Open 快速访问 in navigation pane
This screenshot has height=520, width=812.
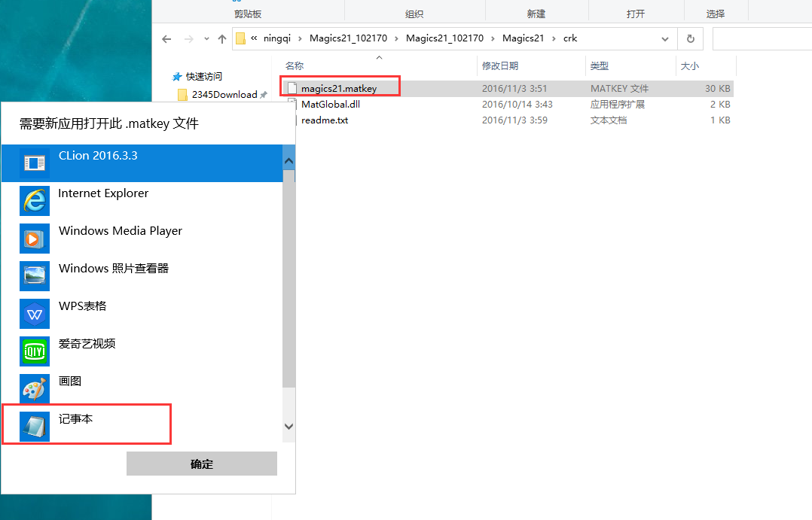point(204,77)
